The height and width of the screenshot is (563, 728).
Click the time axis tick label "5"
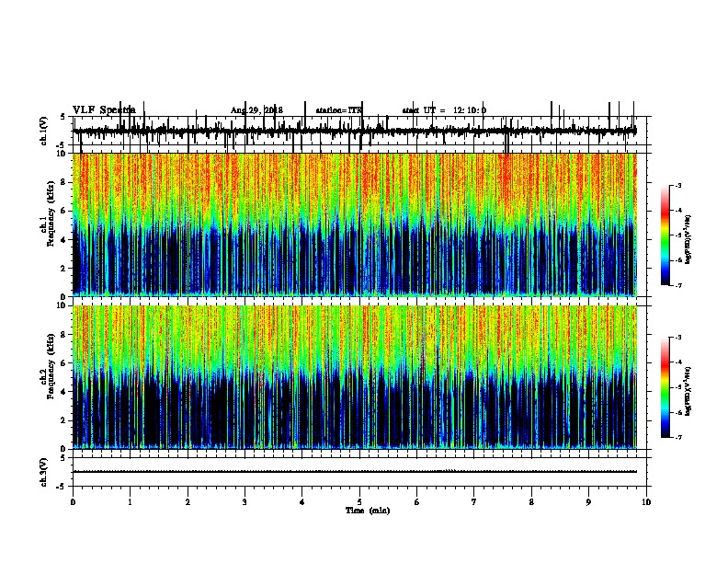click(359, 502)
